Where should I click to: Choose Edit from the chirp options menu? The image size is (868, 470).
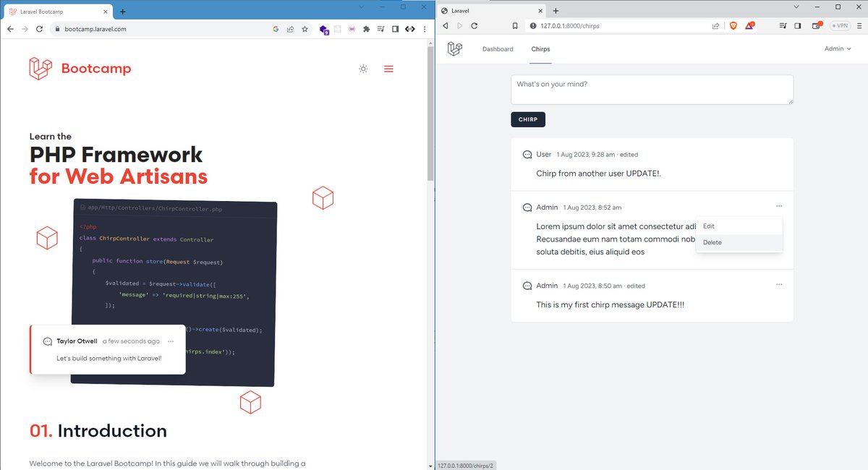pos(739,226)
